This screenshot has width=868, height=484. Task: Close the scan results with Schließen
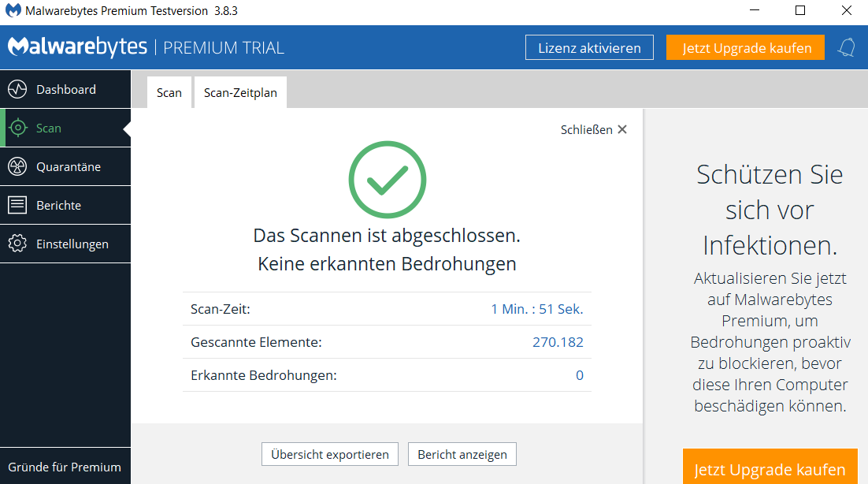[593, 130]
